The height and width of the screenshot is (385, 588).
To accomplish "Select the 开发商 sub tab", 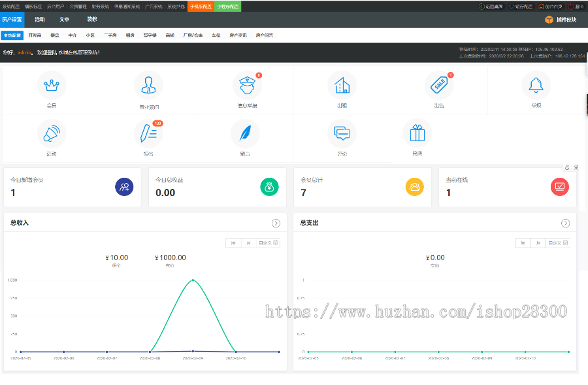I will pyautogui.click(x=35, y=35).
